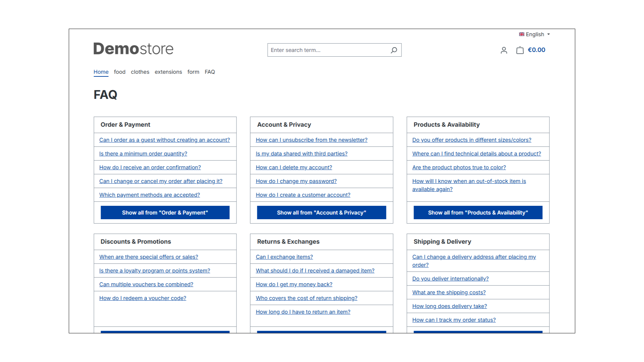Open "Do you deliver internationally?" question
Viewport: 644px width, 362px height.
(450, 279)
